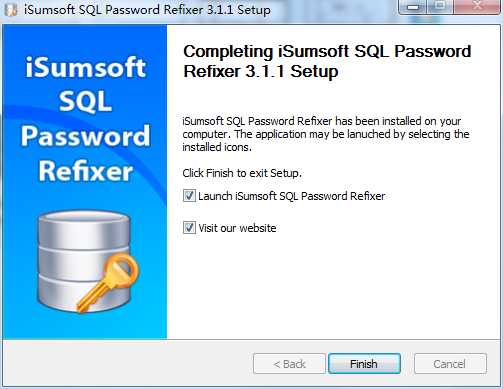Click the word SQL in the blue banner
Viewport: 503px width, 389px height.
click(x=85, y=101)
